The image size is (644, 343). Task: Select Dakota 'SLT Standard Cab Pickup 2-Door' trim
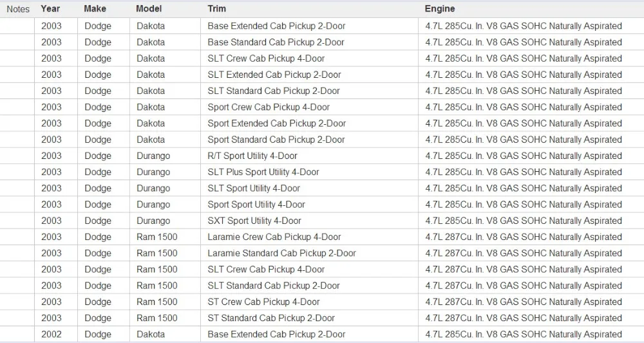tap(274, 91)
